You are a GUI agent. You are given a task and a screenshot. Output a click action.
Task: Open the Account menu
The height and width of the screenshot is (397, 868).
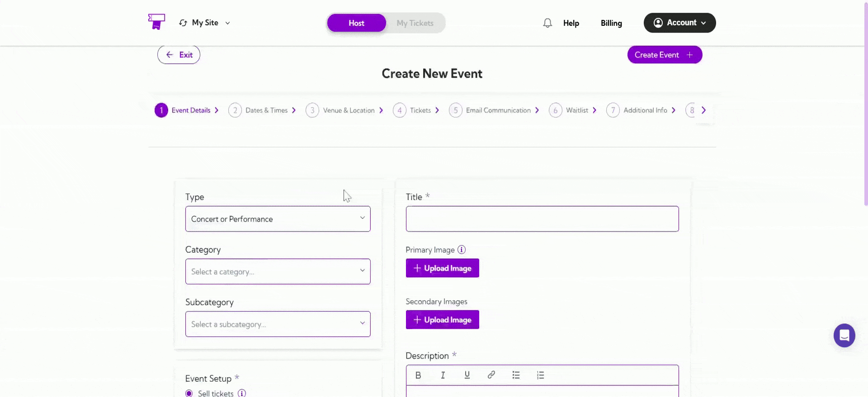[x=679, y=23]
